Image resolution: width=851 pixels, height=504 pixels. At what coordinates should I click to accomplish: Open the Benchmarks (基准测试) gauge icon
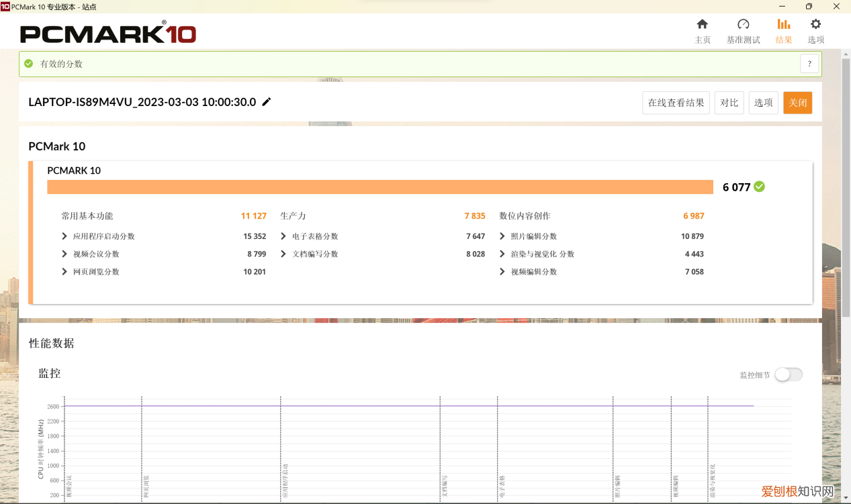click(743, 25)
